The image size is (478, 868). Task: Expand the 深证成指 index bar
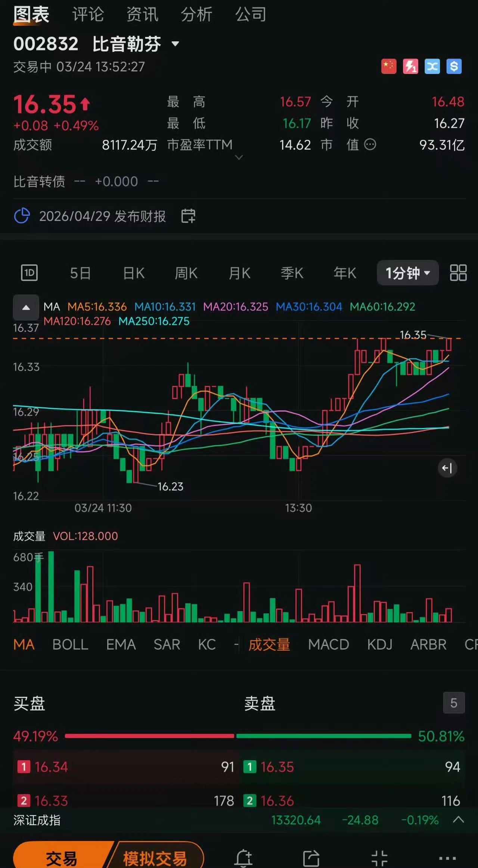[459, 820]
